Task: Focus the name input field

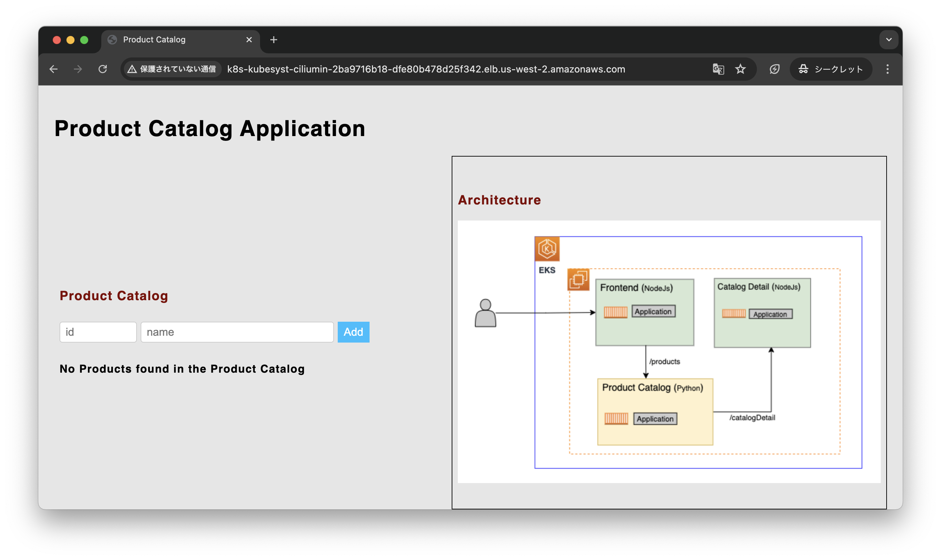Action: point(237,332)
